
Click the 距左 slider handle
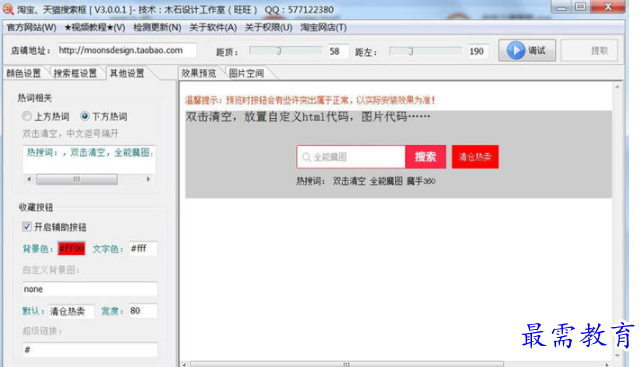[410, 51]
